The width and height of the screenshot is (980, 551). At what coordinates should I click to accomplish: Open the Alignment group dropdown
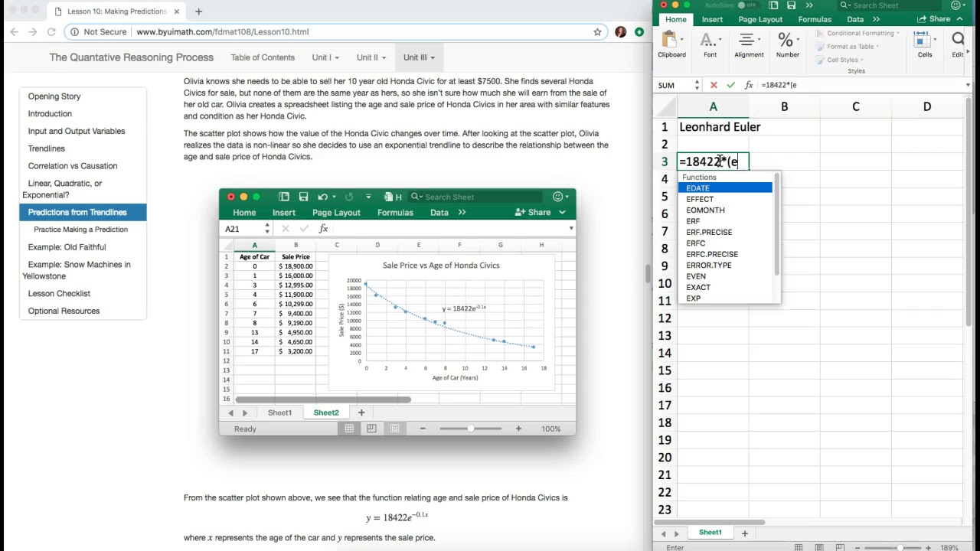749,44
